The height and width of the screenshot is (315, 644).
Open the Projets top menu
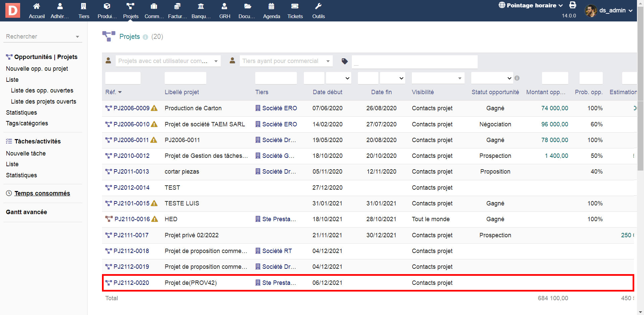point(130,10)
